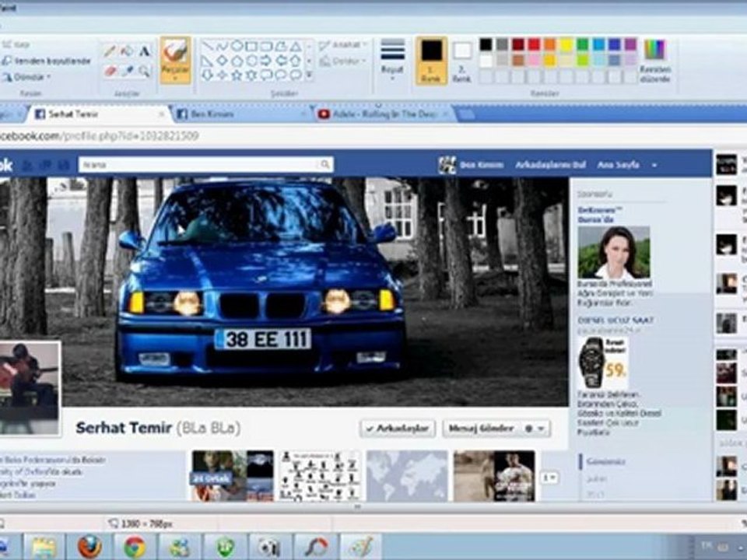Open the Döndür (rotate) dropdown

26,77
